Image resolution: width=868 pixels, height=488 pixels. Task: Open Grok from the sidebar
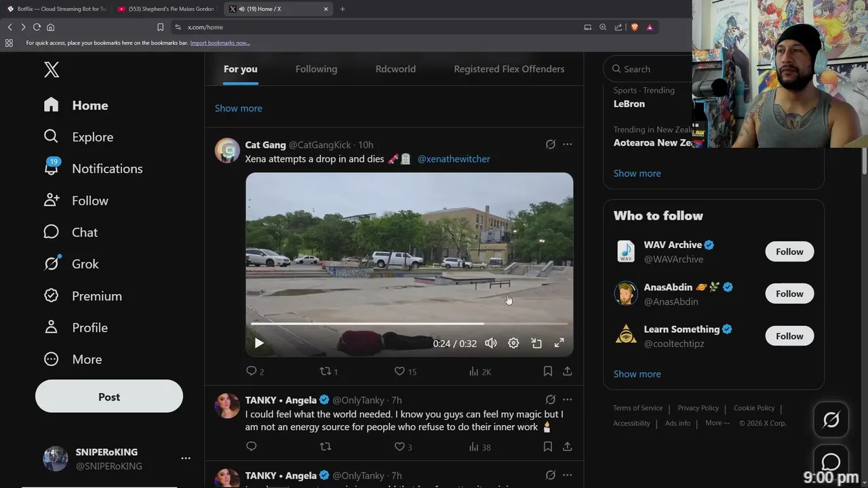coord(71,264)
